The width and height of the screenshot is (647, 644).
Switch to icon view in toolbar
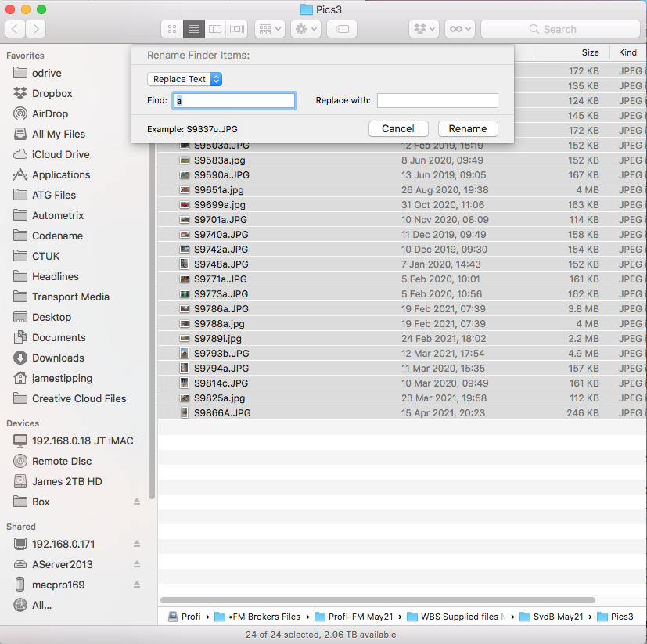(172, 29)
